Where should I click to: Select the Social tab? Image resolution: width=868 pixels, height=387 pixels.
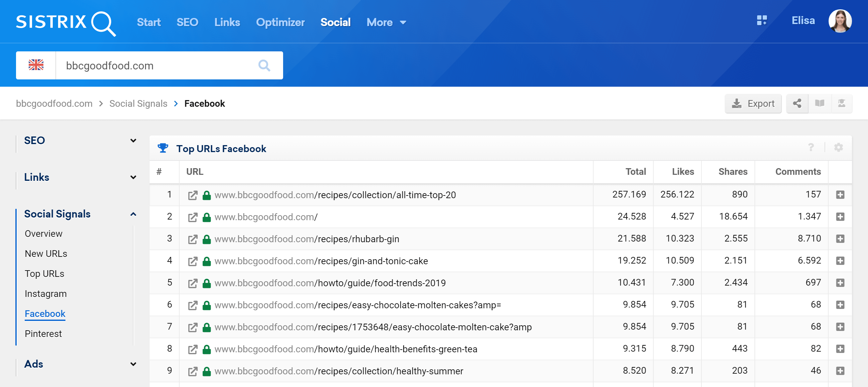(x=335, y=22)
